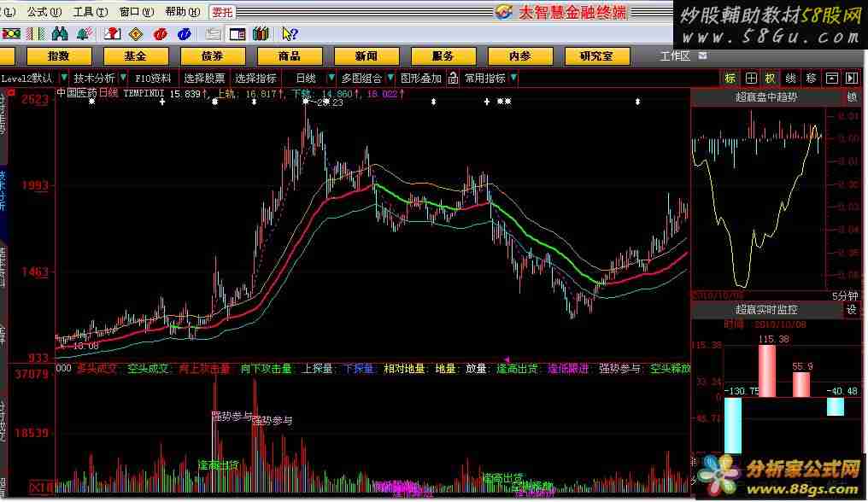Screen dimensions: 868x502
Task: Click the 大智慧金融终端 logo icon
Action: click(503, 11)
